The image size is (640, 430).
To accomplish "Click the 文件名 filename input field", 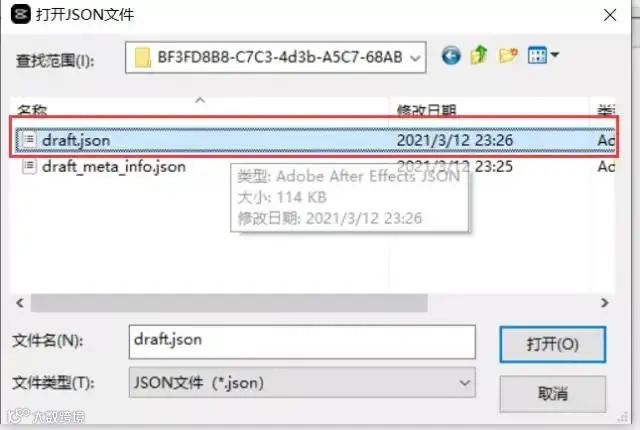I will pyautogui.click(x=302, y=342).
